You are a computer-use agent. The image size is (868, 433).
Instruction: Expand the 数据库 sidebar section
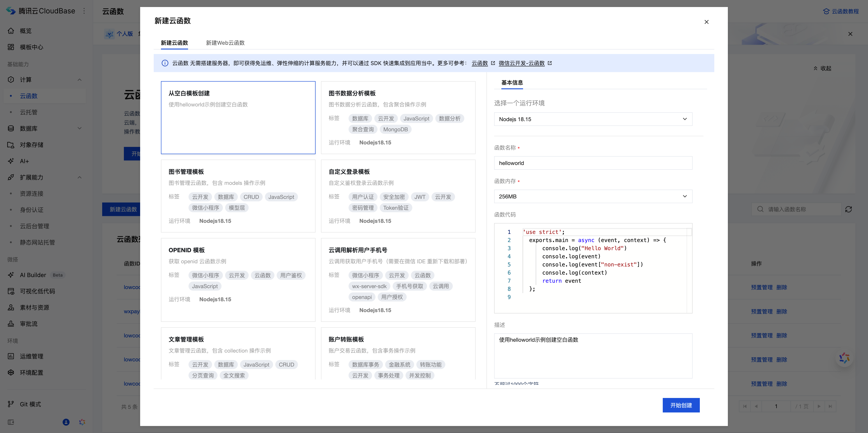click(80, 128)
